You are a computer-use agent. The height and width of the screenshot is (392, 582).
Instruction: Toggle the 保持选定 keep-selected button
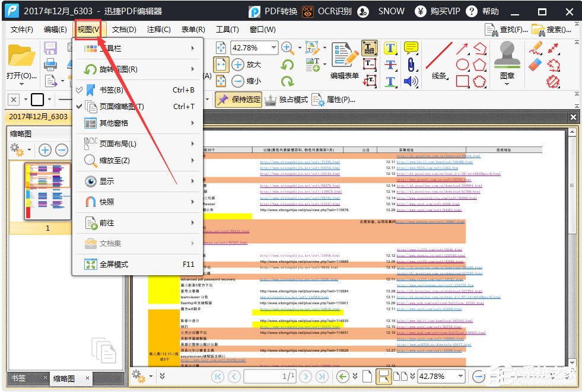(238, 99)
